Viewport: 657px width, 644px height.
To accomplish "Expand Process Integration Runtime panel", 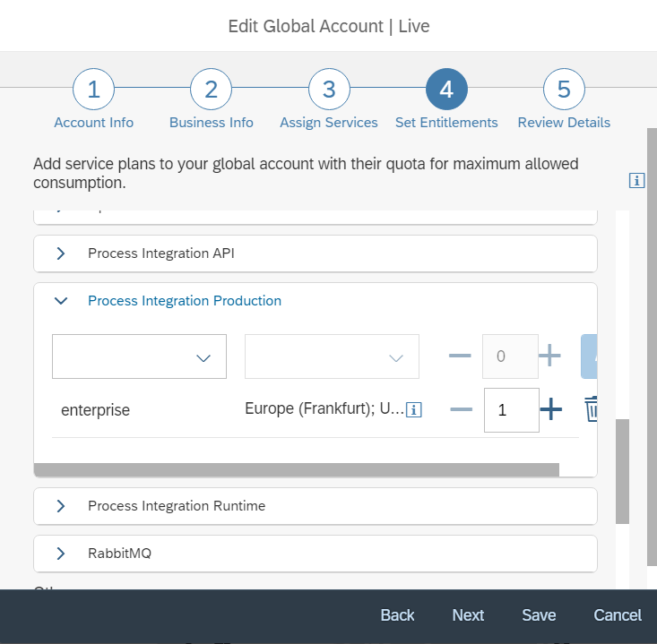I will [61, 506].
